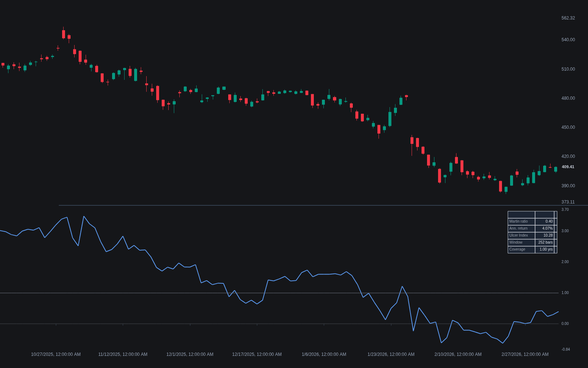Viewport: 588px width, 368px height.
Task: Select the 10/27/2025 date label on time axis
Action: [56, 354]
